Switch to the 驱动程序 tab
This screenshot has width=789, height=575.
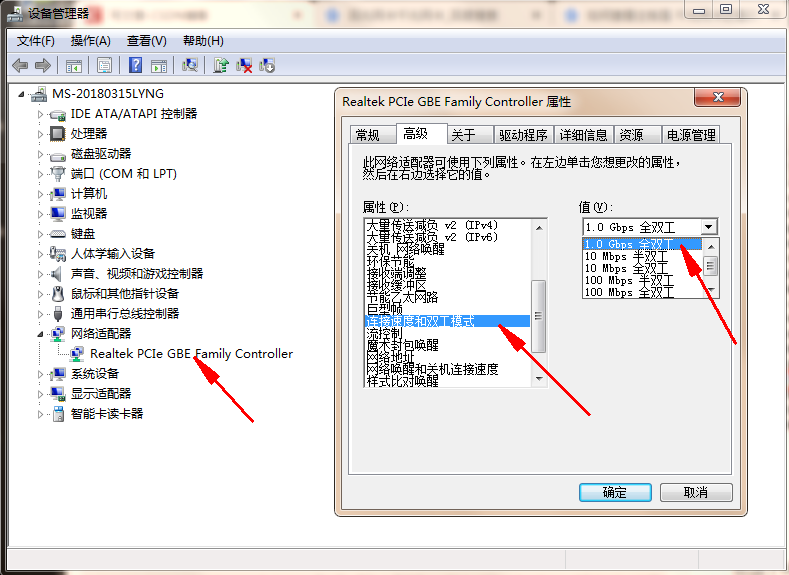click(523, 135)
